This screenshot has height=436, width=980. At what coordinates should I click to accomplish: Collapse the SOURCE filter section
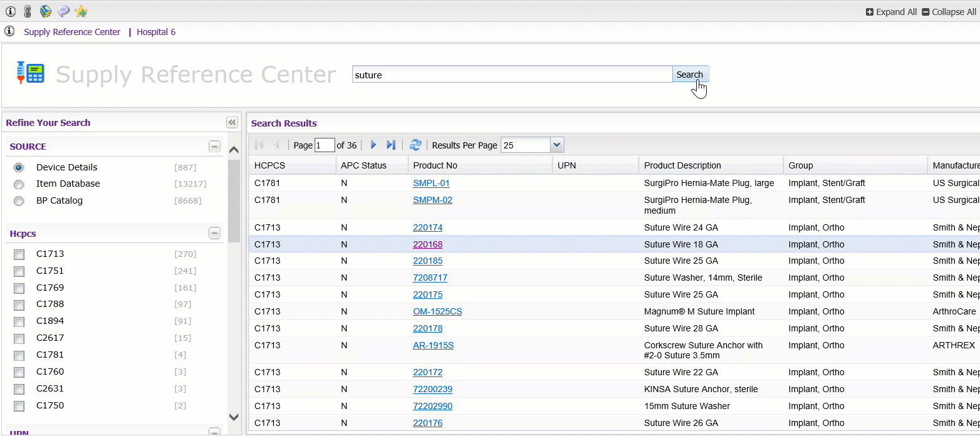point(214,147)
